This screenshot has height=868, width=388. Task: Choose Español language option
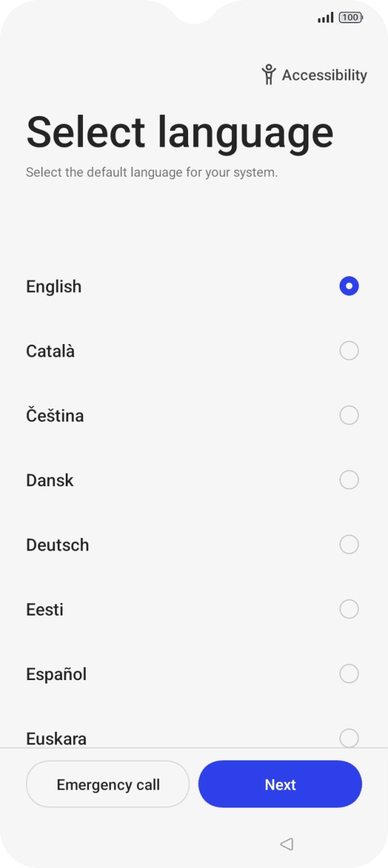(349, 673)
